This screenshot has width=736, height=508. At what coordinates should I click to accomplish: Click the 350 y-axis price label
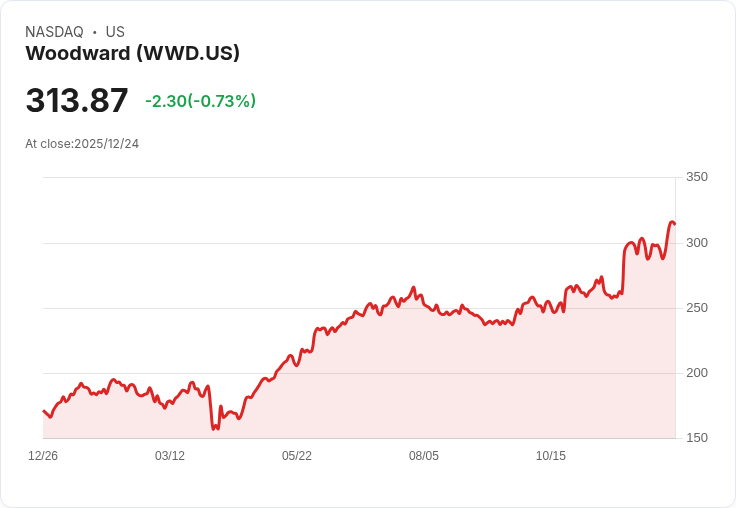pos(697,177)
